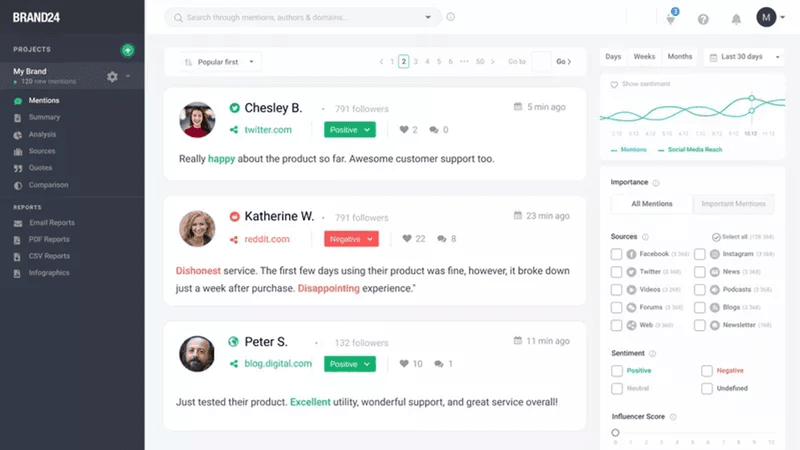Screen dimensions: 800x450
Task: Open the Last 30 days date dropdown
Action: (x=744, y=57)
